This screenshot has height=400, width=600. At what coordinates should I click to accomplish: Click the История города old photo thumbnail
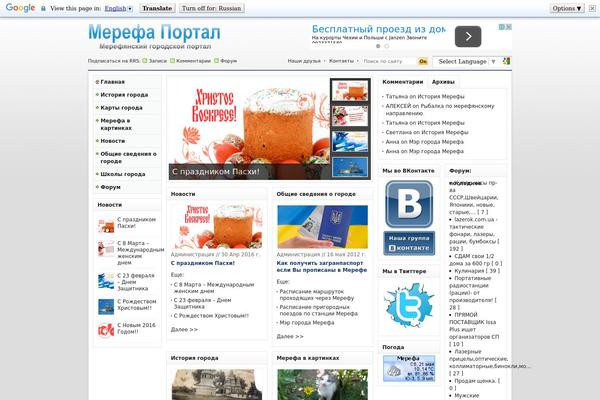tap(217, 384)
